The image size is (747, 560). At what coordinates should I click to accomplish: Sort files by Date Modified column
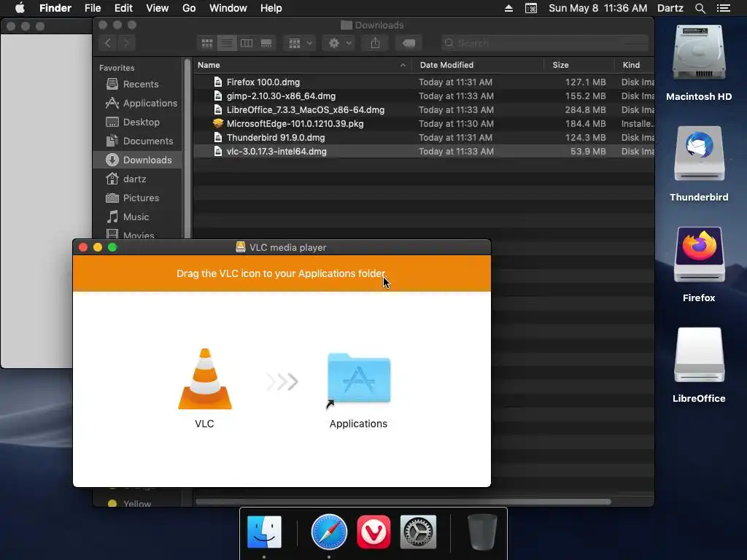[x=478, y=65]
